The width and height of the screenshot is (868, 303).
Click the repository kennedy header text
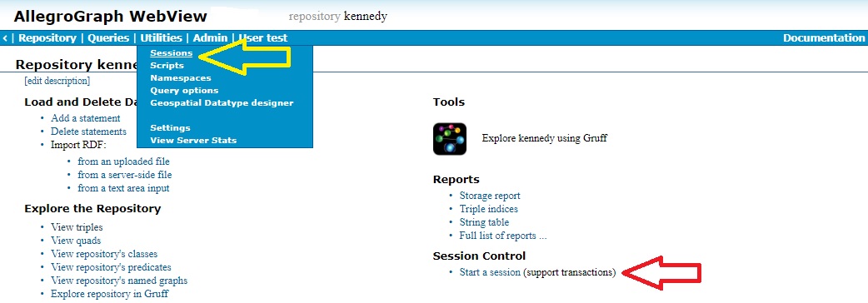tap(337, 17)
